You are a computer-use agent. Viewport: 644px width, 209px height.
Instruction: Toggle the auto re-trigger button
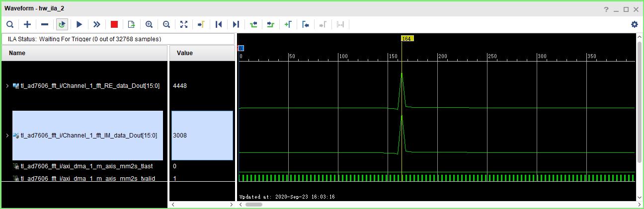click(x=62, y=24)
